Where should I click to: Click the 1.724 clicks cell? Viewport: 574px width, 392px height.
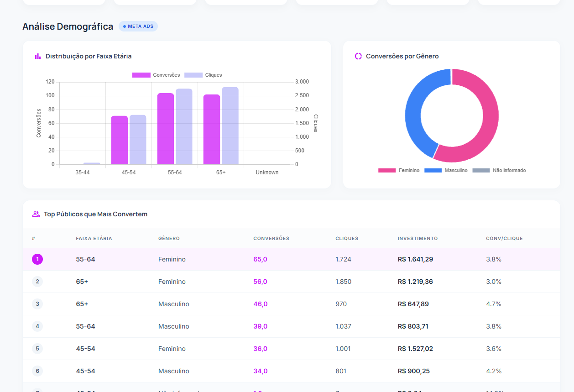tap(343, 259)
